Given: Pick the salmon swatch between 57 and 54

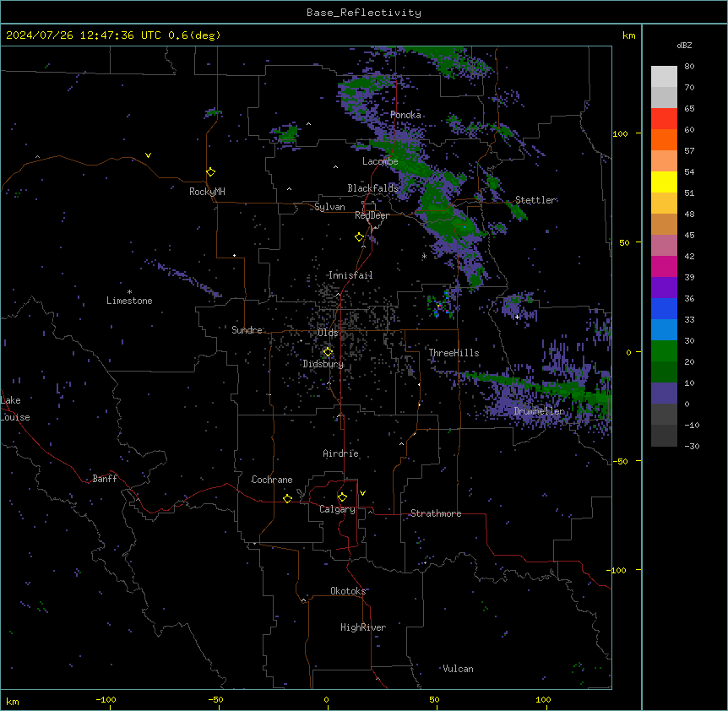Looking at the screenshot, I should pyautogui.click(x=664, y=161).
